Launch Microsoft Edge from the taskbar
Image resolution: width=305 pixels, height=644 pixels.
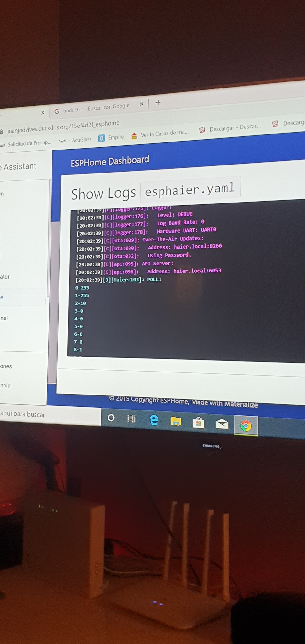pyautogui.click(x=154, y=420)
